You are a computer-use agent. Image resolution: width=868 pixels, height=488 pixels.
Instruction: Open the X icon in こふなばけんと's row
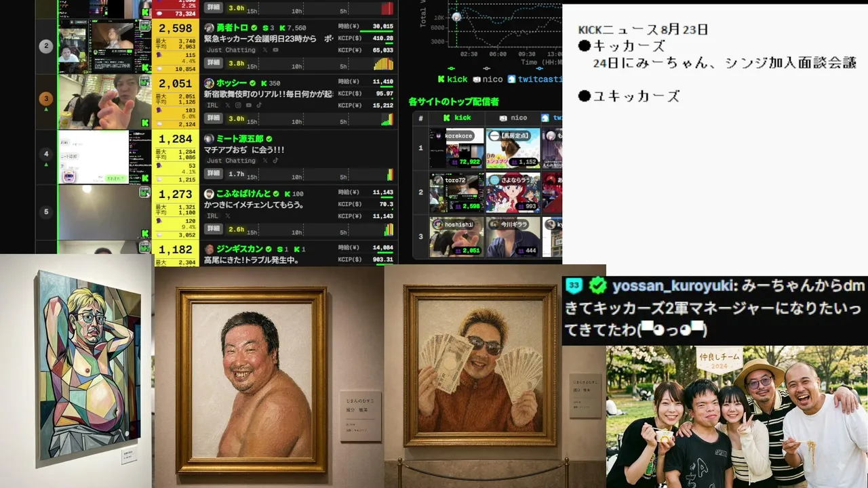(x=228, y=216)
